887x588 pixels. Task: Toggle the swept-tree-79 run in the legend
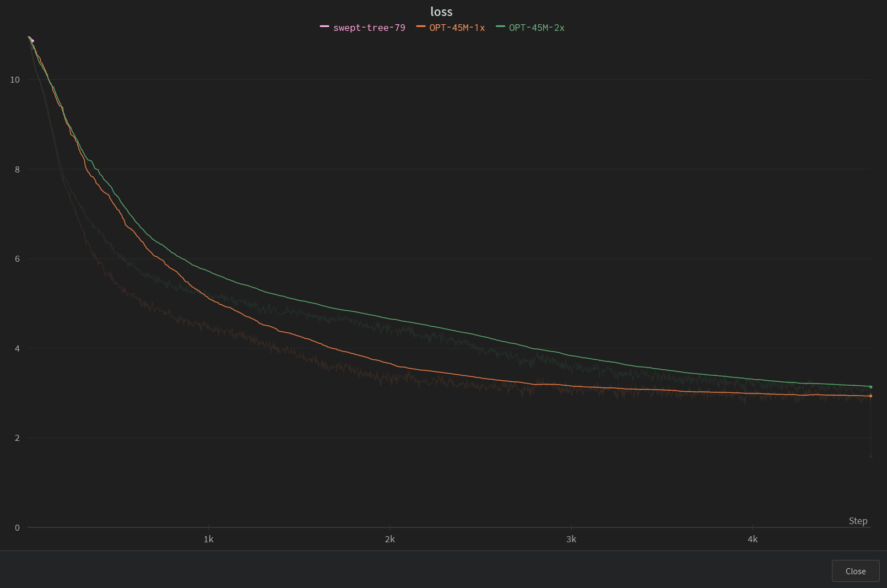pos(369,27)
